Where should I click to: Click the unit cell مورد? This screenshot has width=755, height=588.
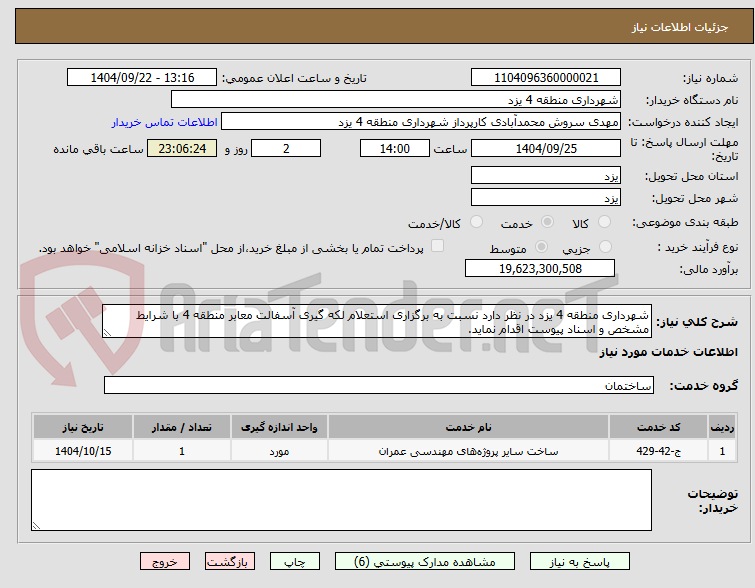coord(279,451)
